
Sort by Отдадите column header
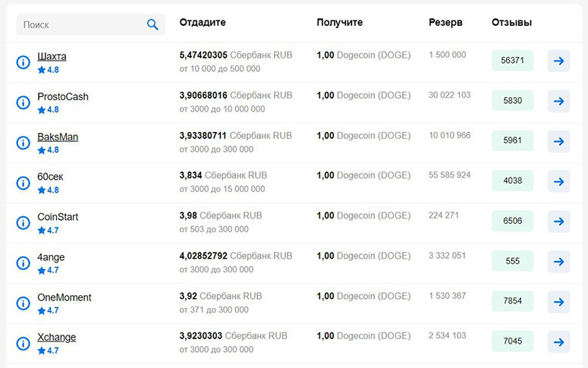pos(203,23)
